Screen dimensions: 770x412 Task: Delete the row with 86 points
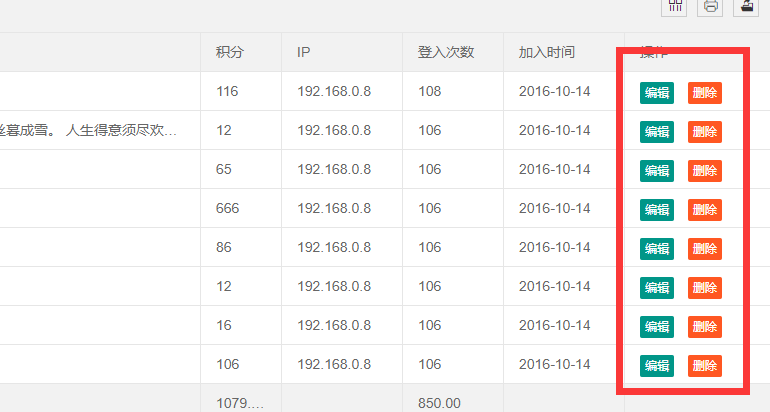pyautogui.click(x=705, y=249)
